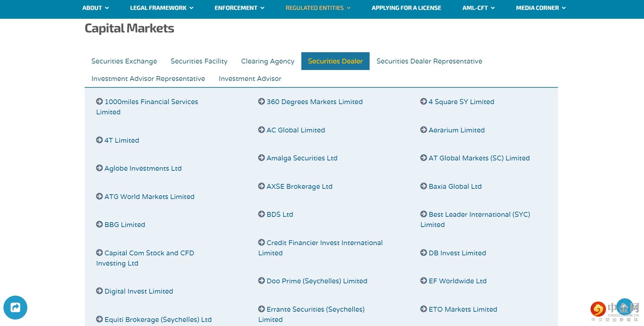The image size is (644, 326).
Task: Click arrow icon beside 360 Degrees Markets
Action: 261,101
